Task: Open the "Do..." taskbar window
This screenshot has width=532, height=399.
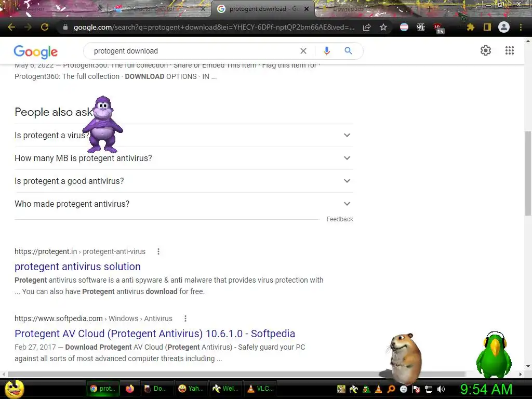Action: click(156, 389)
